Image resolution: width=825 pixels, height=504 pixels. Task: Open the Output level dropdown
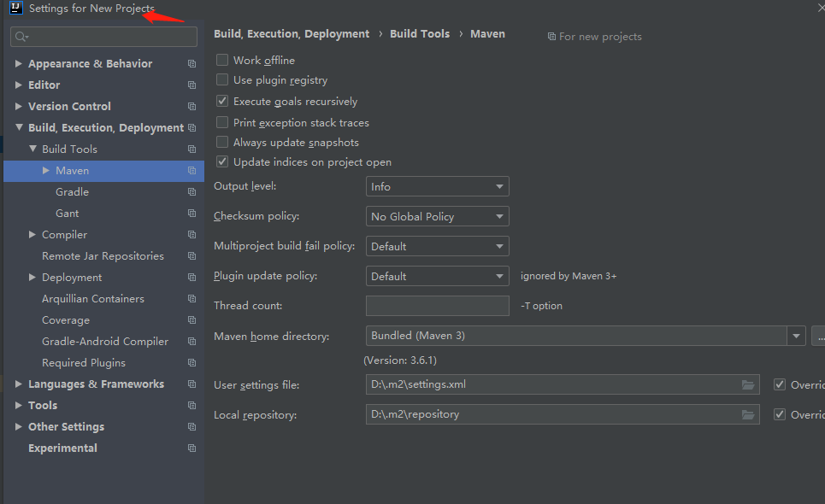[x=437, y=186]
